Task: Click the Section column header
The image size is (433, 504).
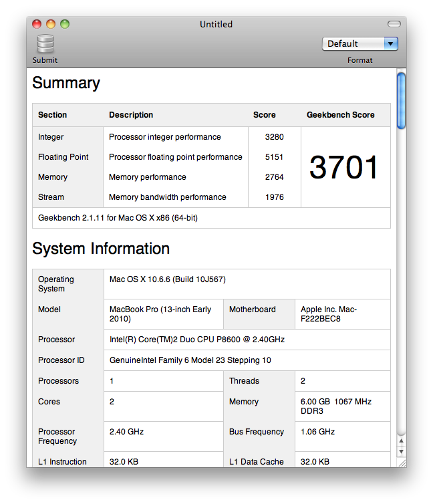Action: [x=52, y=115]
